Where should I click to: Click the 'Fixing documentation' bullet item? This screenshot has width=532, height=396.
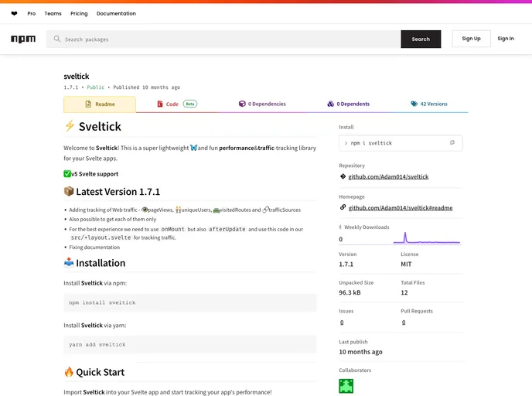click(94, 247)
